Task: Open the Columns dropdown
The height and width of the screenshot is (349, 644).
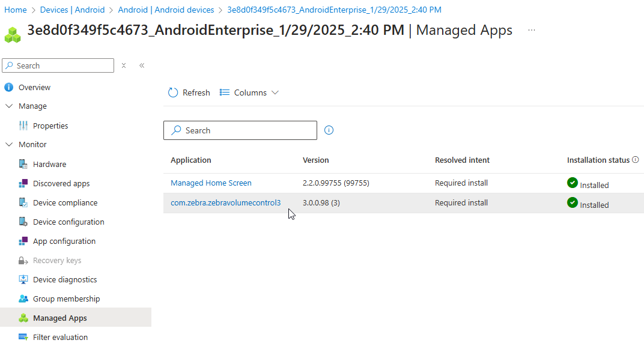Action: 249,93
